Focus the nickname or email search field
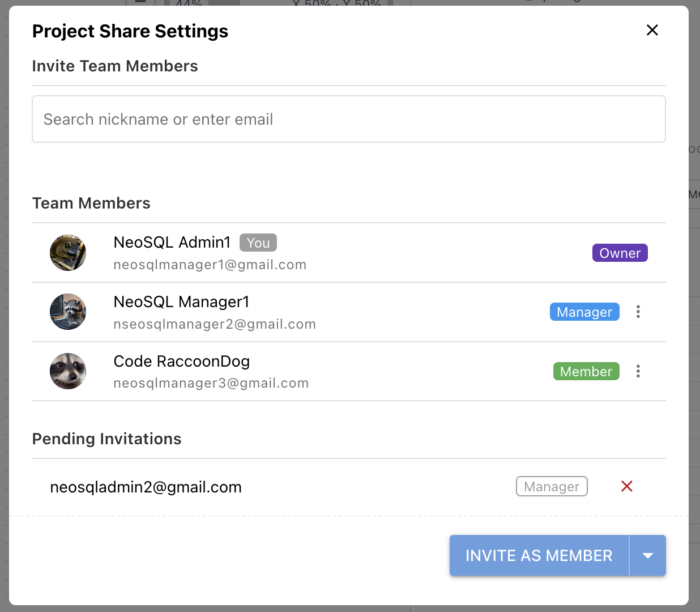700x612 pixels. (349, 119)
